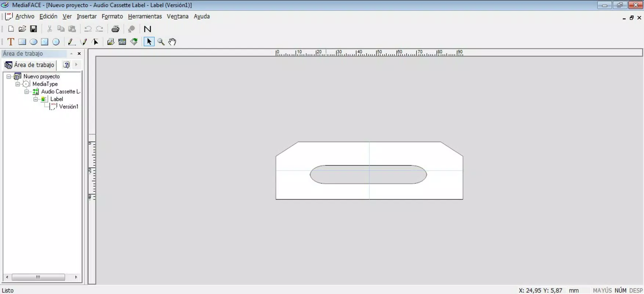Click the Área de trabajo tab
Image resolution: width=644 pixels, height=294 pixels.
pyautogui.click(x=30, y=65)
